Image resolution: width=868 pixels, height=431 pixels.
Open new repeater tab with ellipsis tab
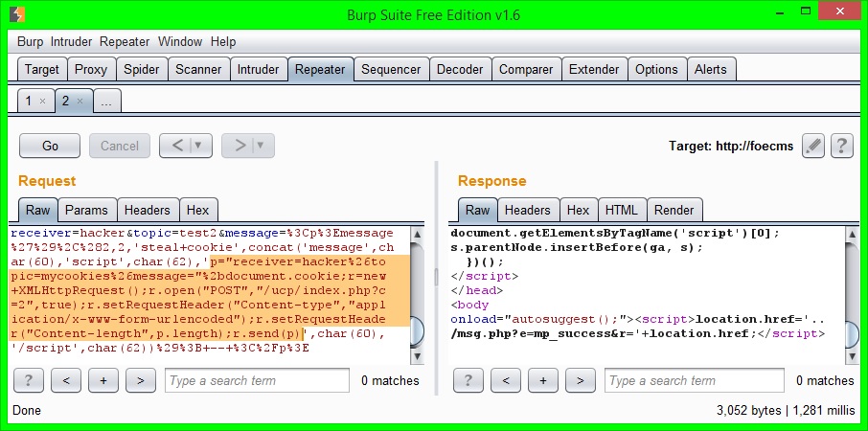click(x=107, y=102)
